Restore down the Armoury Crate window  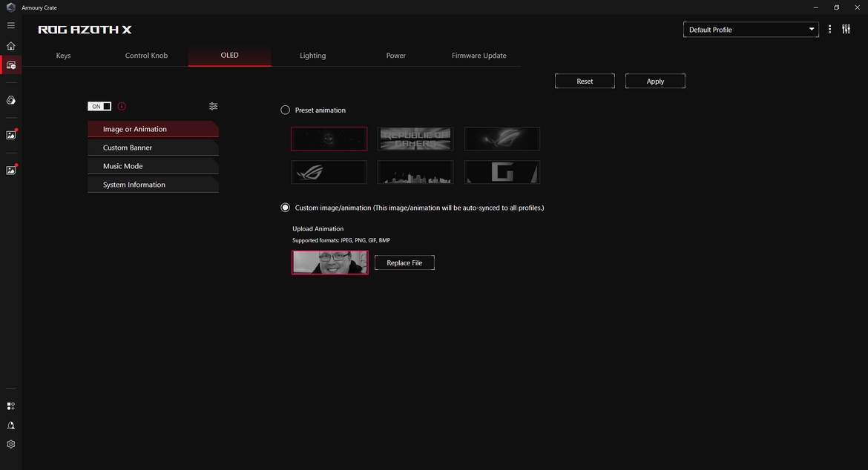click(836, 7)
